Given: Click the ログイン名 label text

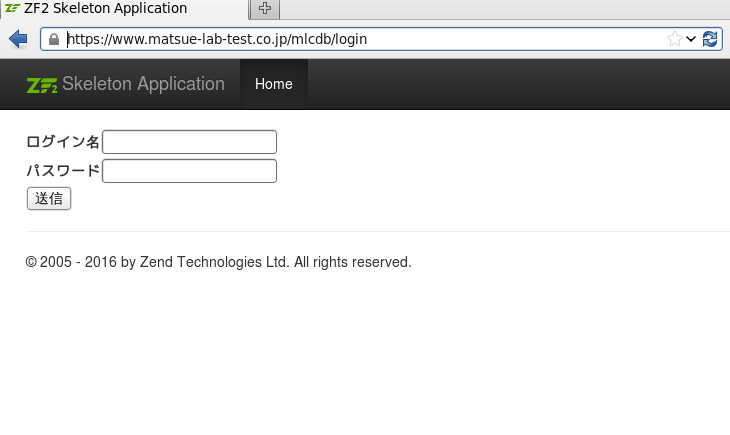Looking at the screenshot, I should pyautogui.click(x=63, y=142).
